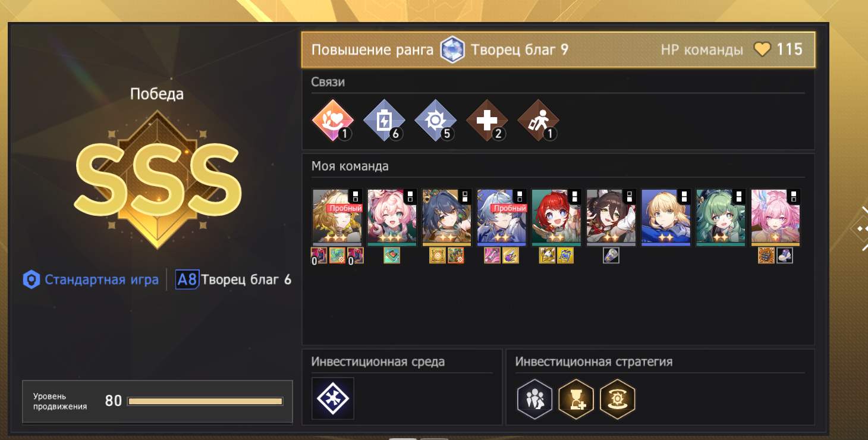The image size is (868, 440).
Task: Click the Стандартная игра label
Action: tap(102, 279)
